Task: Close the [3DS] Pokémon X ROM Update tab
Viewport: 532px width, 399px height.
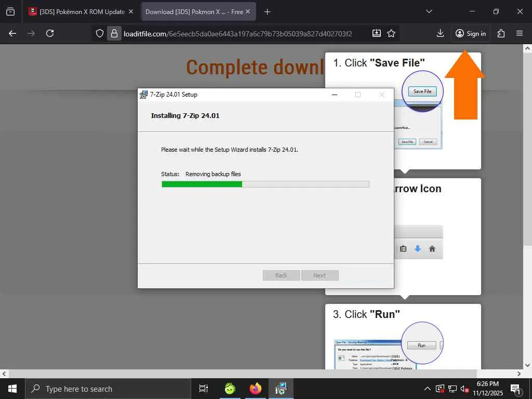Action: pyautogui.click(x=131, y=11)
